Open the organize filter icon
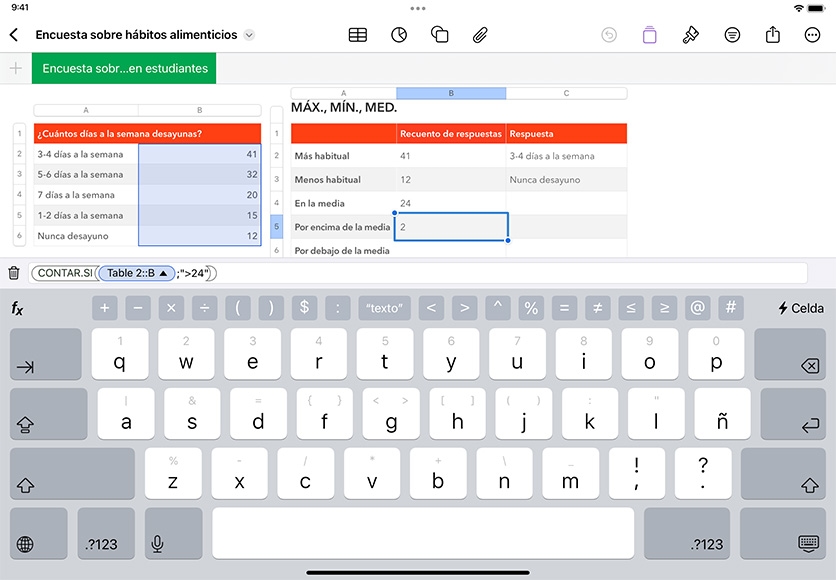This screenshot has width=836, height=580. [732, 35]
